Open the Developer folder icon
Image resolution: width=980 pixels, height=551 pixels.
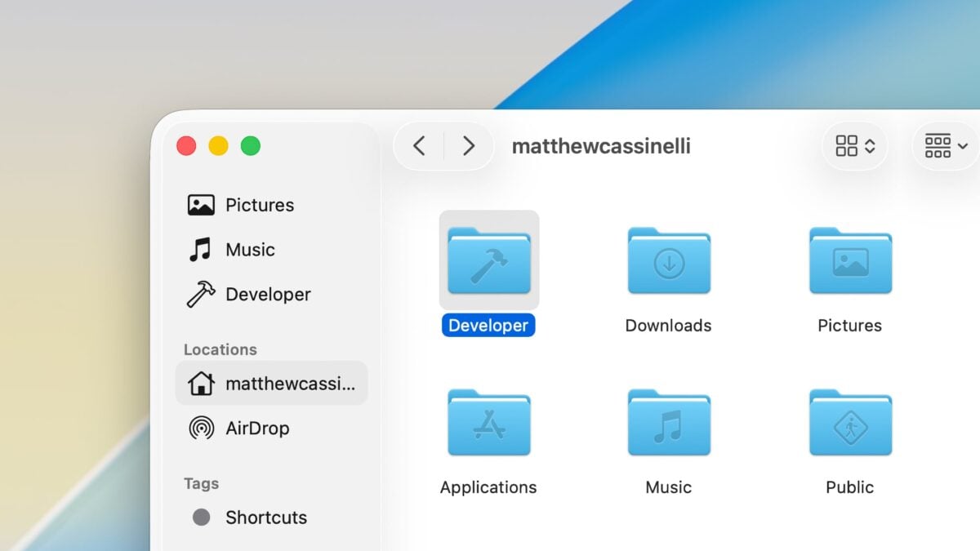coord(488,261)
